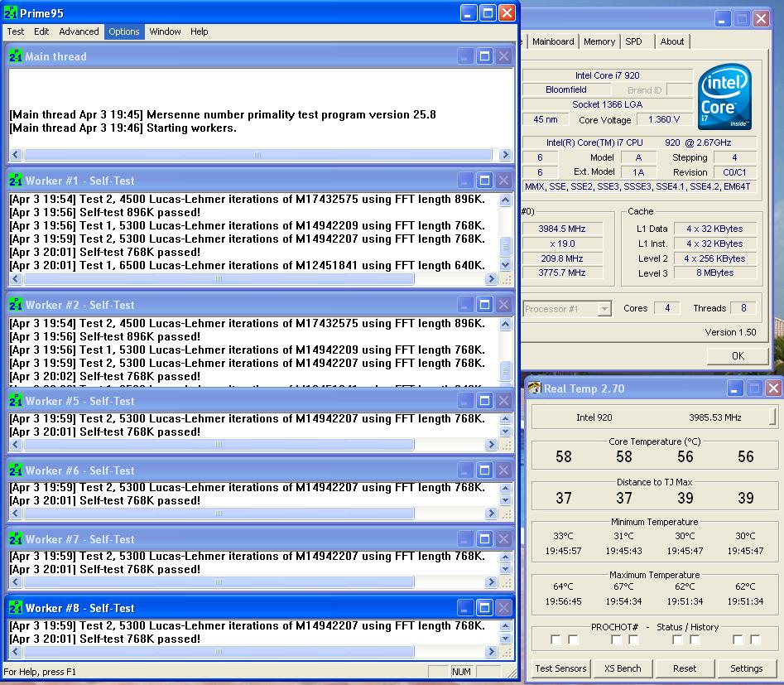Screen dimensions: 784x685
Task: Click Worker #1 vertical scrollbar up arrow
Action: pyautogui.click(x=506, y=200)
